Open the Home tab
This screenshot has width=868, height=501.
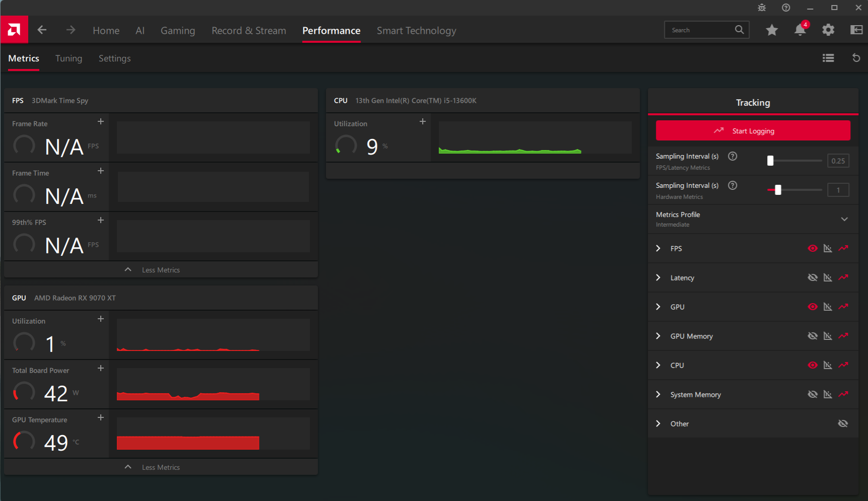(x=106, y=31)
